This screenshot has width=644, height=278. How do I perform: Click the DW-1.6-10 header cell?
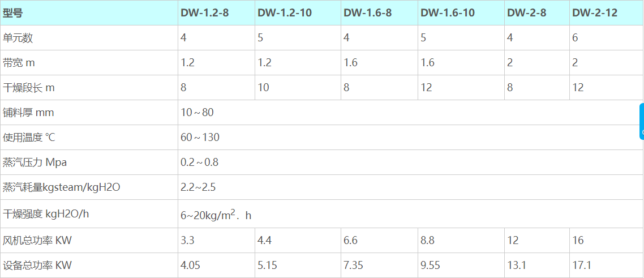[x=447, y=12]
